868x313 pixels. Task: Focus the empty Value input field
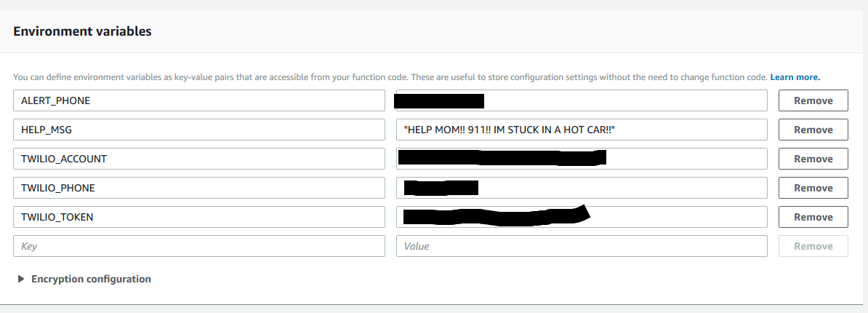[x=582, y=246]
